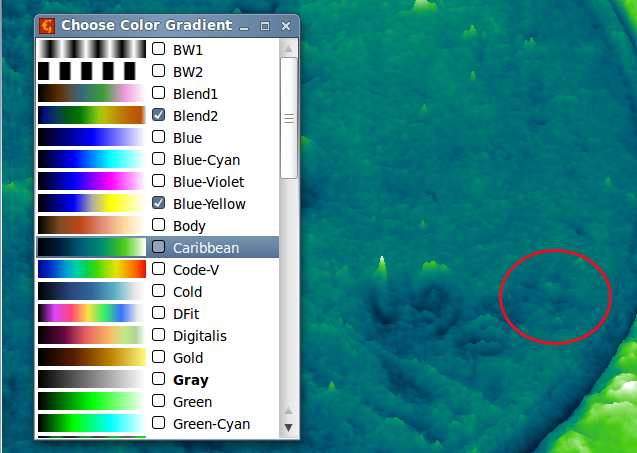Select the Gold gradient swatch
637x453 pixels.
click(92, 357)
